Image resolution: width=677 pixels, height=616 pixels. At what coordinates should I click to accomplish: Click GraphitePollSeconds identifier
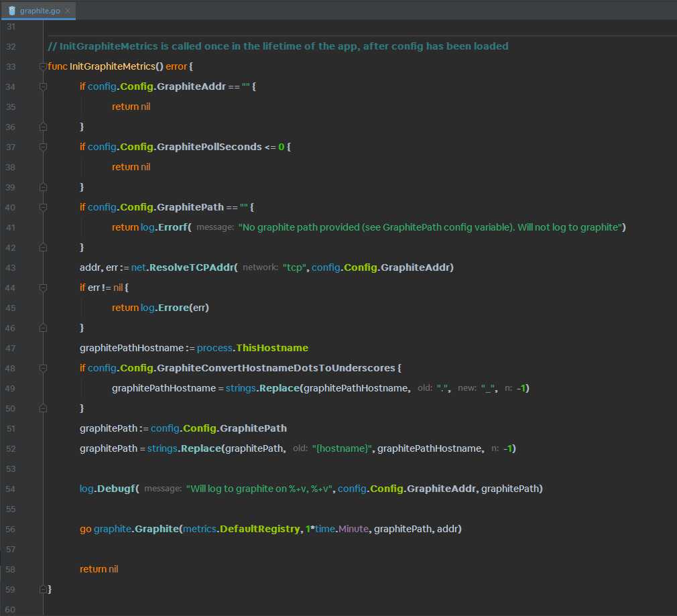[x=209, y=147]
